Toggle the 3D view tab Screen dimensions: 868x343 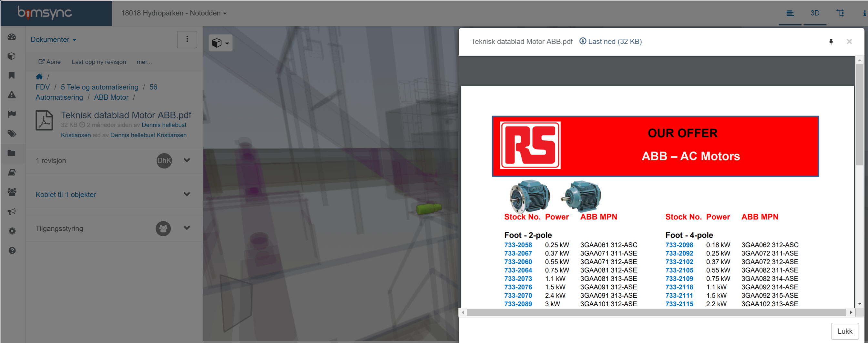click(814, 13)
